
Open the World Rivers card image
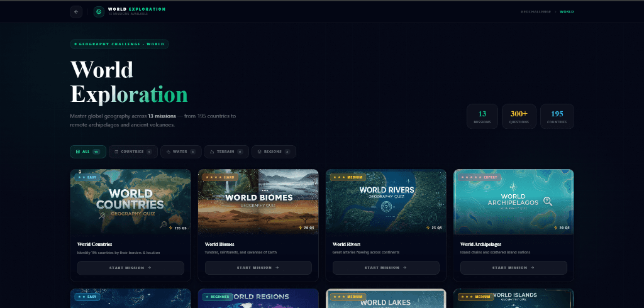(x=386, y=202)
